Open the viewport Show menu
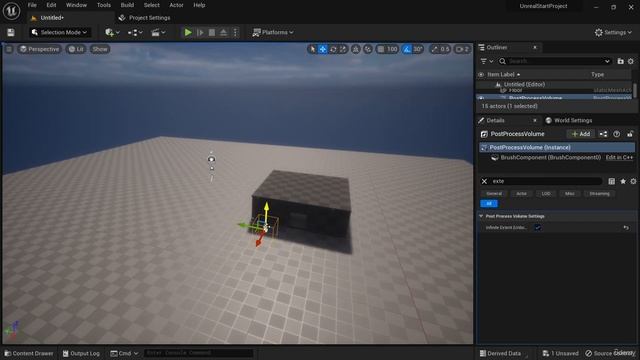The width and height of the screenshot is (640, 360). click(100, 49)
